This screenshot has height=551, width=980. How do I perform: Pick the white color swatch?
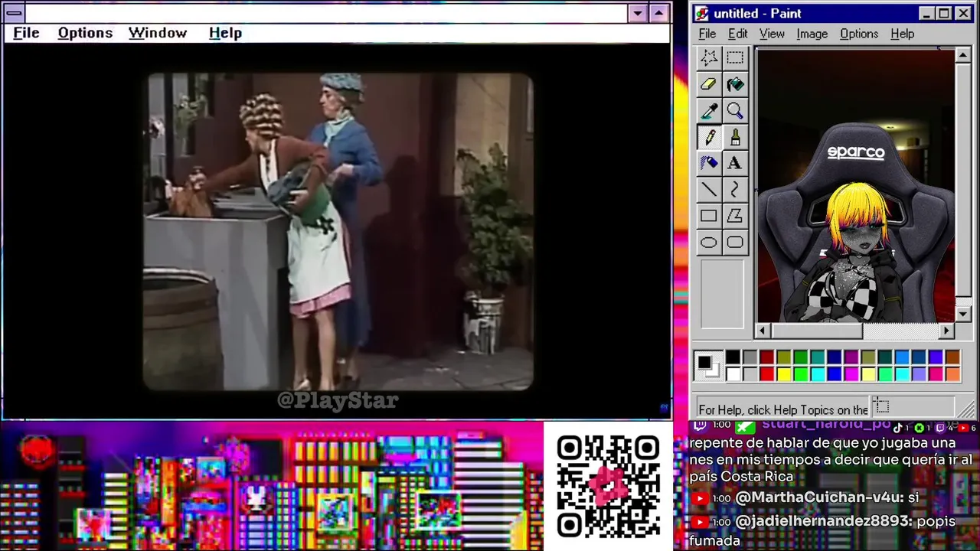tap(733, 374)
